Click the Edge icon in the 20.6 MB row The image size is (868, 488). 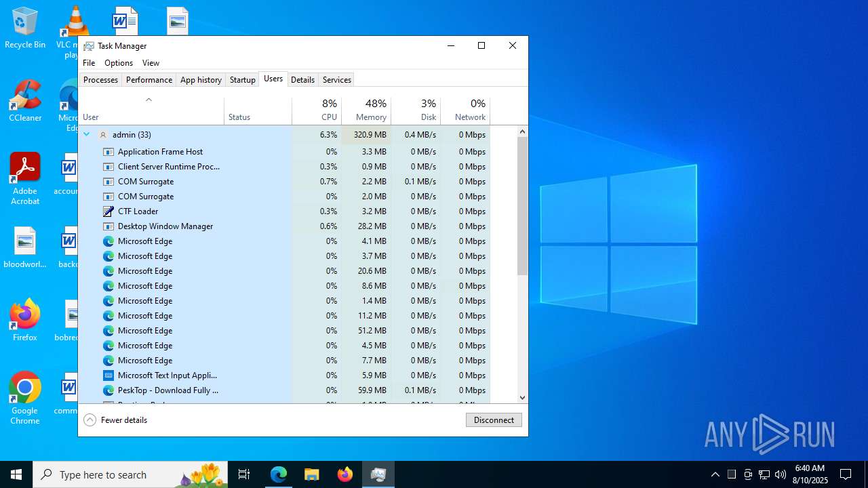(x=108, y=271)
